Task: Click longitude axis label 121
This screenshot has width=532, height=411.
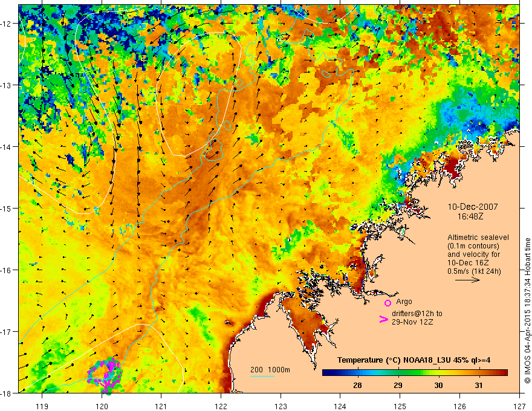Action: [161, 406]
